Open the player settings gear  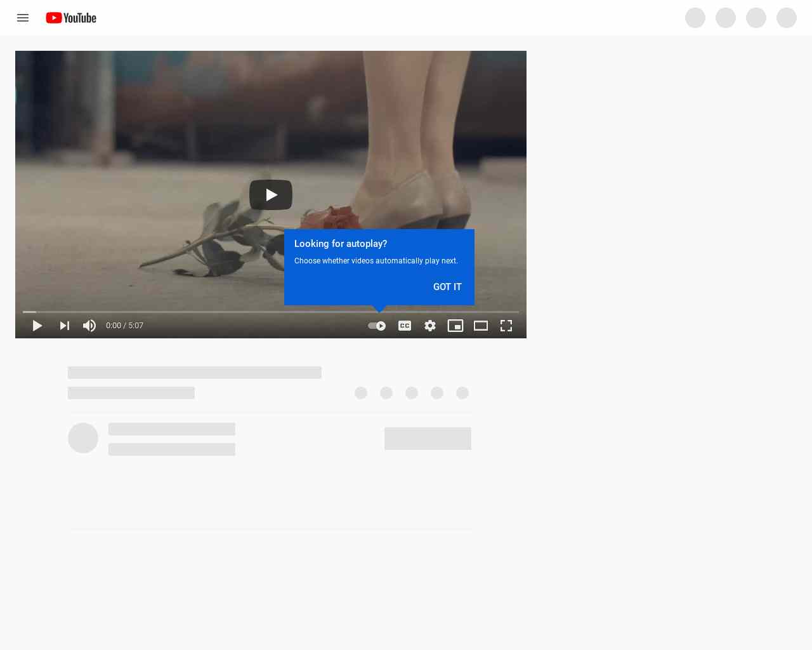point(430,326)
